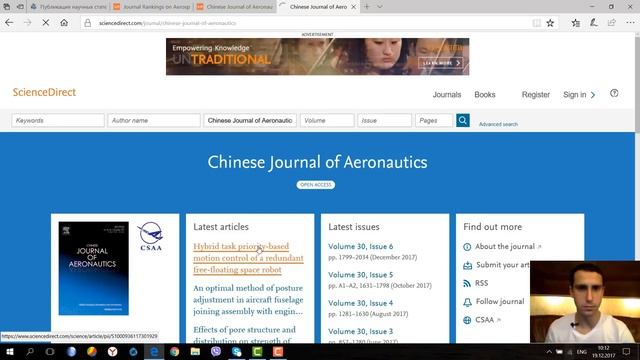Open the Register link
The image size is (640, 360).
536,95
